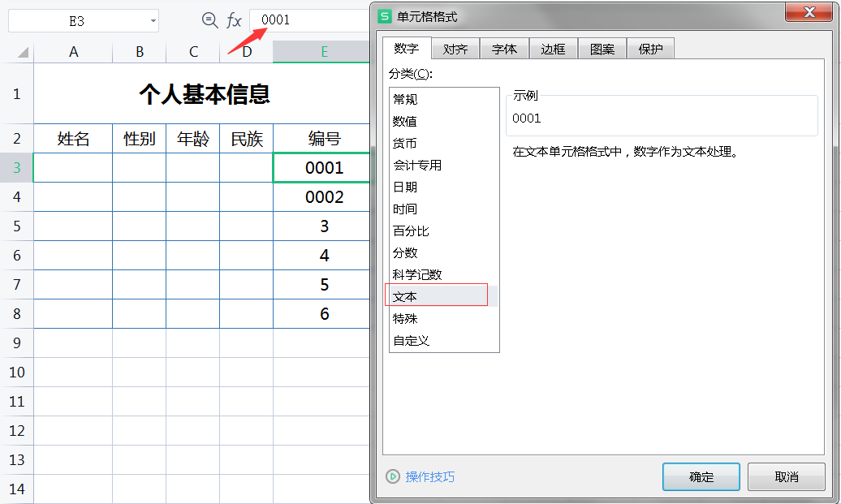Select row 14 header
841x504 pixels.
16,489
